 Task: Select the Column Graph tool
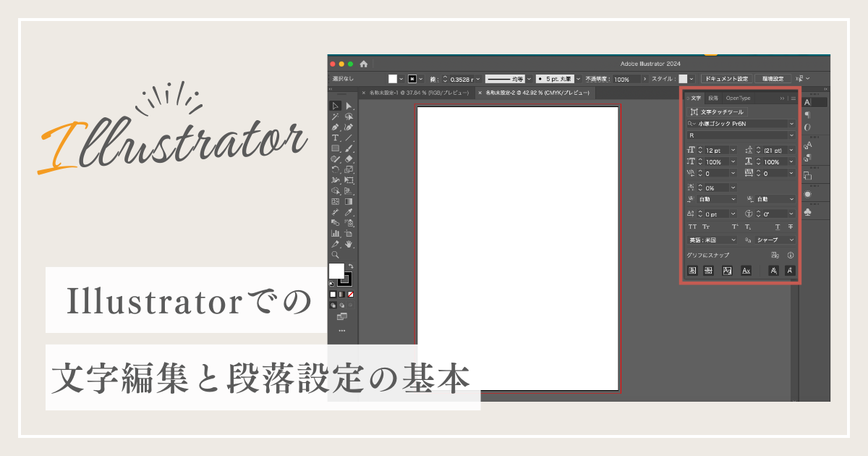point(336,233)
